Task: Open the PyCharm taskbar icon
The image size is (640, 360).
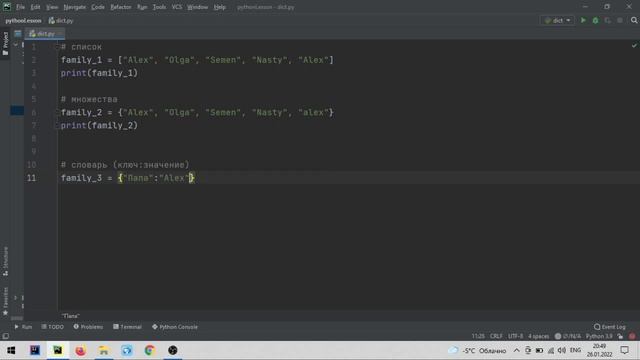Action: pyautogui.click(x=58, y=350)
